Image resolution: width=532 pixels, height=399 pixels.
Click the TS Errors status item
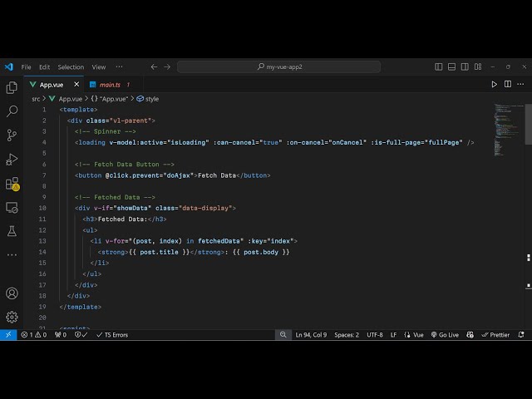111,335
